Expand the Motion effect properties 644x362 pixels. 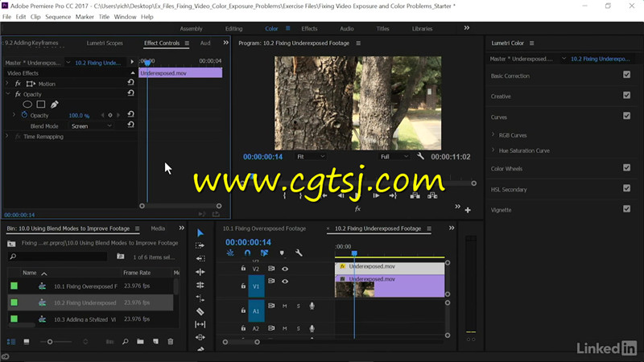coord(7,84)
